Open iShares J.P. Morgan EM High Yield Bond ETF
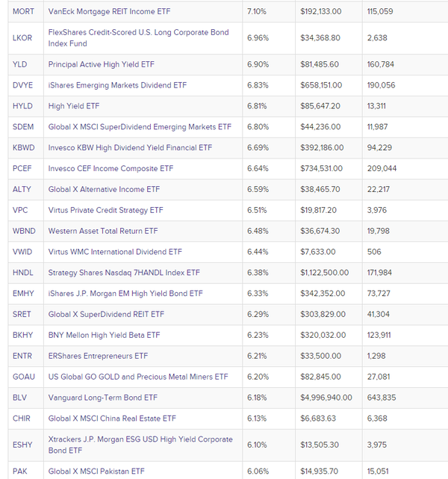 click(x=125, y=293)
